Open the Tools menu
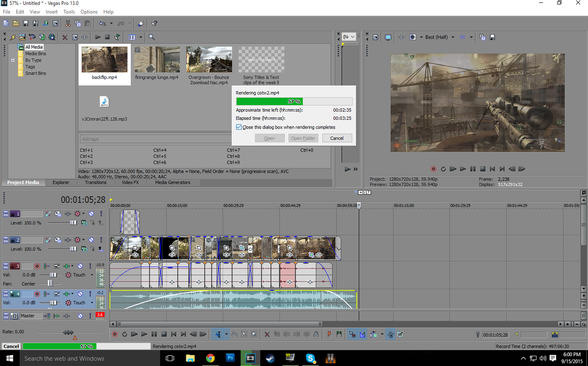 click(x=69, y=12)
